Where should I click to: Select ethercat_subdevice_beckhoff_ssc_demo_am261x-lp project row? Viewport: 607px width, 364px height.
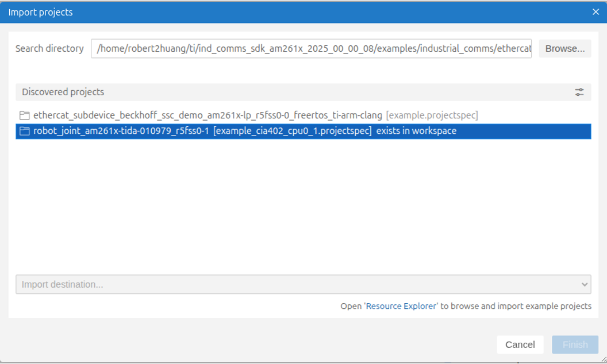point(303,115)
